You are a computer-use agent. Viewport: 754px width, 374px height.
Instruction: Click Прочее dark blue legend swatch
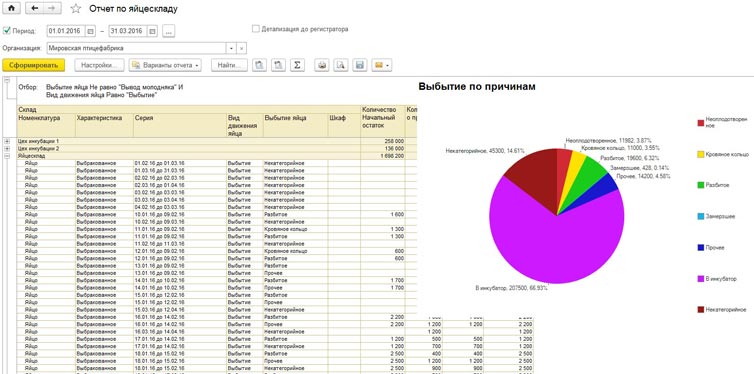click(701, 248)
